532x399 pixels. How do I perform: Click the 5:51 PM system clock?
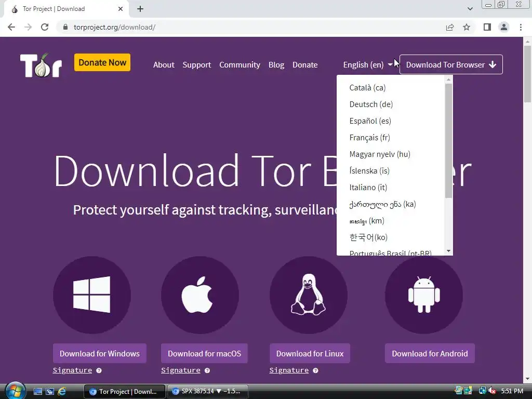click(512, 391)
